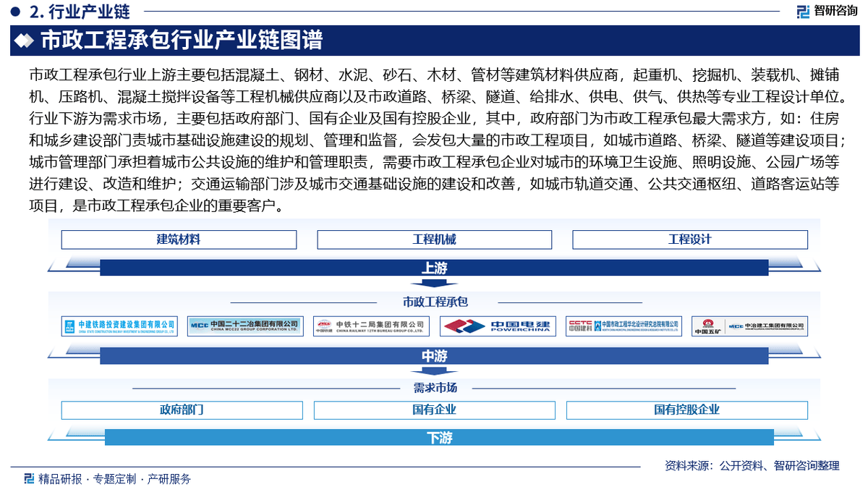868x487 pixels.
Task: Click the 中铁十二局集团 logo
Action: coord(370,326)
